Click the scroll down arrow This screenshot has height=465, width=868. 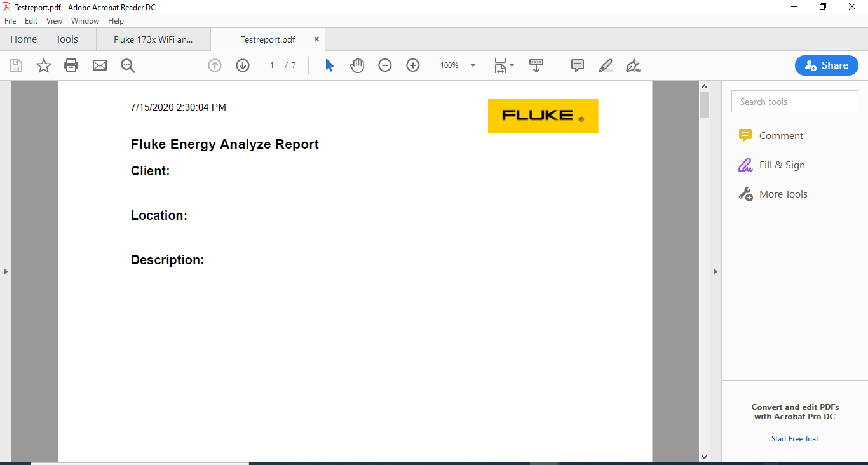(704, 457)
